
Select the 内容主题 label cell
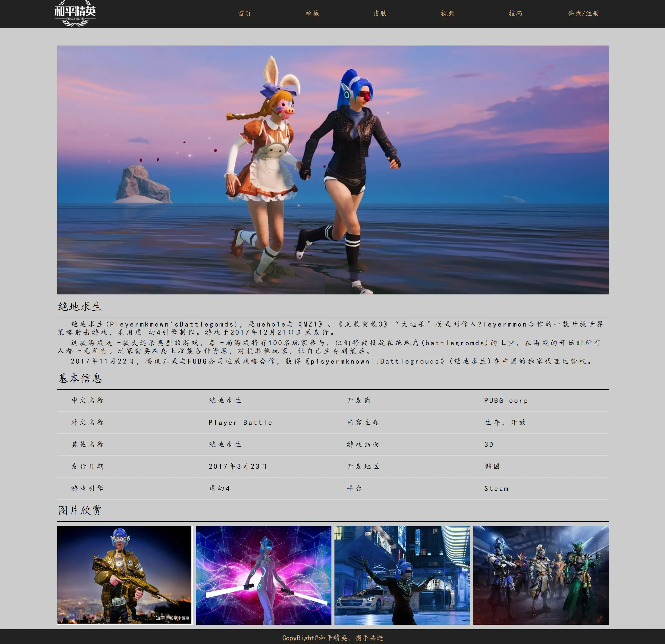(363, 423)
